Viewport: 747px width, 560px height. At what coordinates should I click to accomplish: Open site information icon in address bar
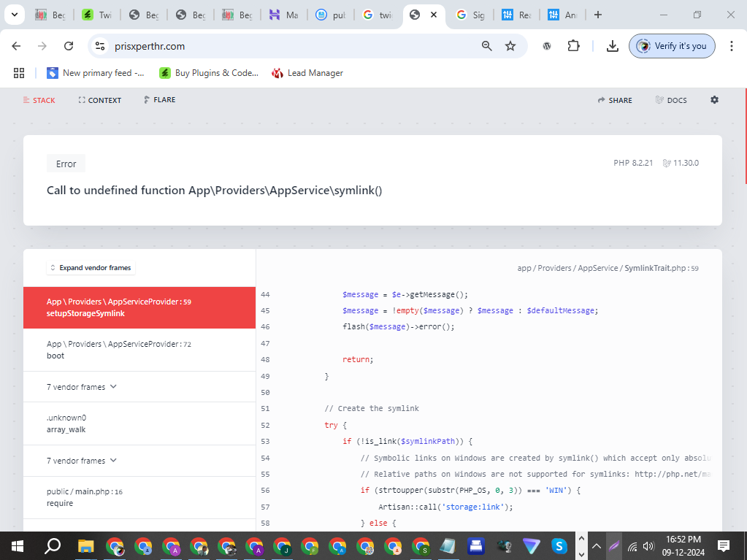(100, 46)
